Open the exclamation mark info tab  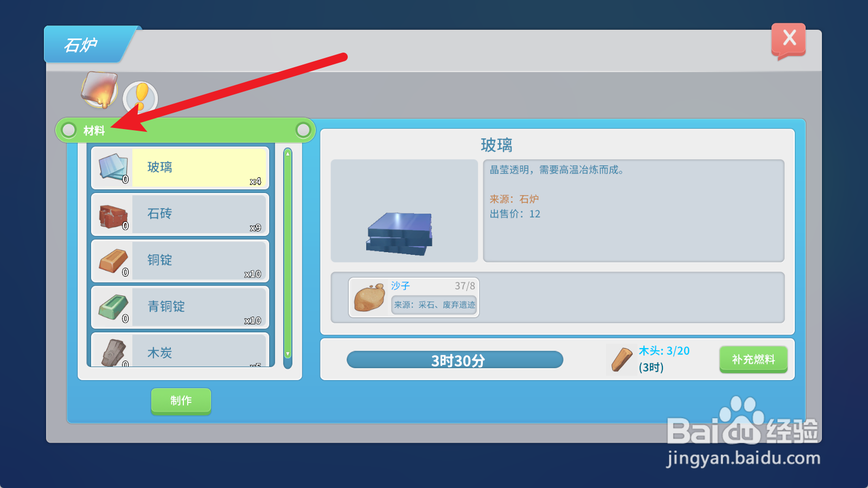(141, 98)
